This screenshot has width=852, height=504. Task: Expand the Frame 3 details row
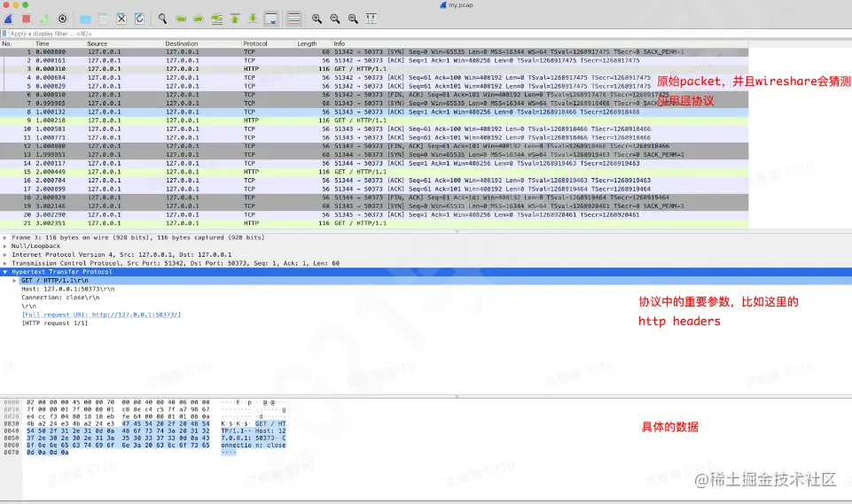tap(5, 237)
